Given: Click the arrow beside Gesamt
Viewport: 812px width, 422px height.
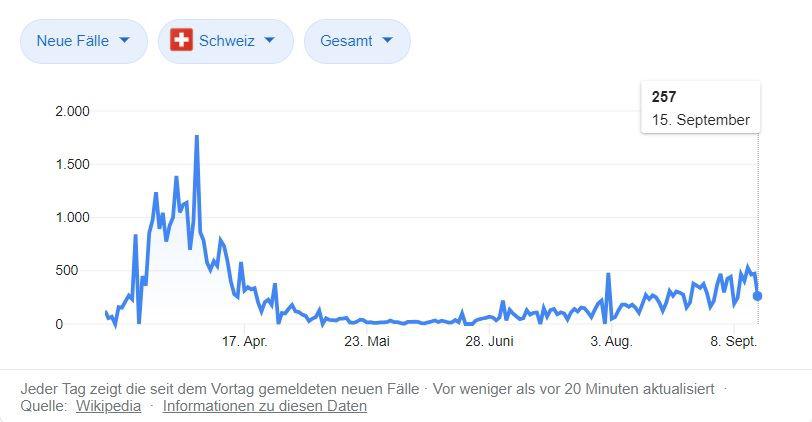Looking at the screenshot, I should tap(387, 41).
